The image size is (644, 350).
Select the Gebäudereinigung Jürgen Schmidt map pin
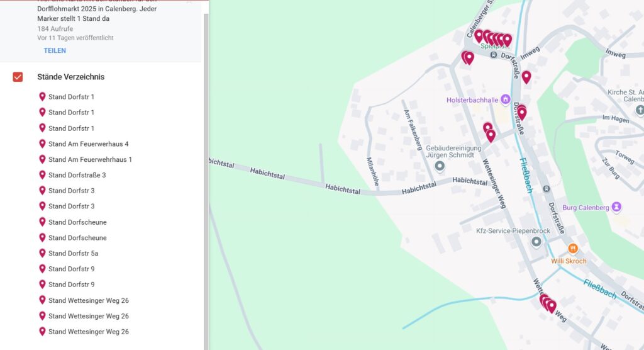(440, 166)
